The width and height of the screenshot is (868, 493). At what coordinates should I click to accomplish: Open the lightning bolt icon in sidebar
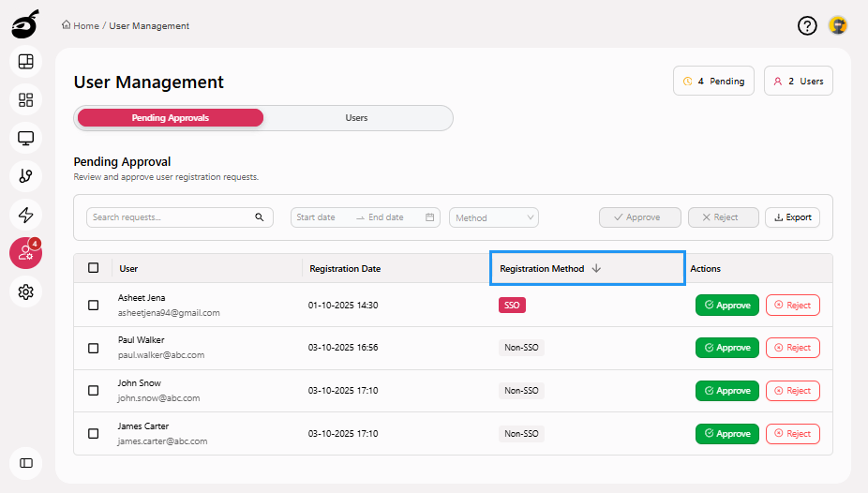(x=26, y=215)
